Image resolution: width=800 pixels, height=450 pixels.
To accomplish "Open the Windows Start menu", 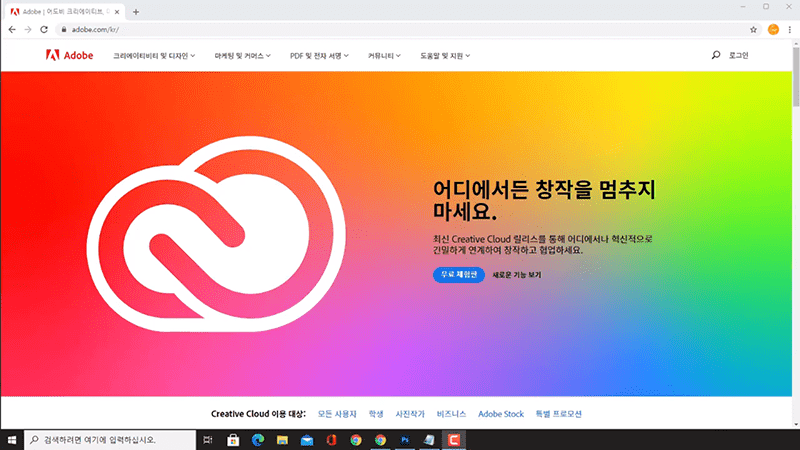I will click(x=12, y=440).
